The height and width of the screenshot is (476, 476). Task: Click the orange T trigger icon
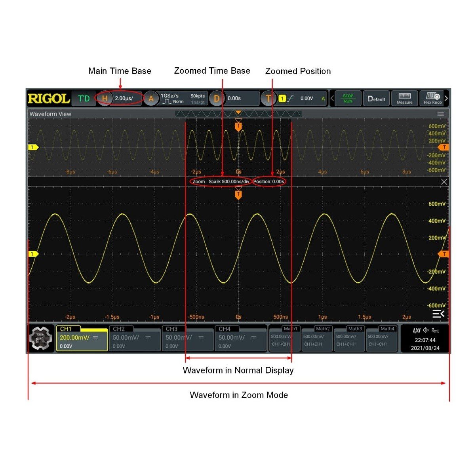pos(268,99)
